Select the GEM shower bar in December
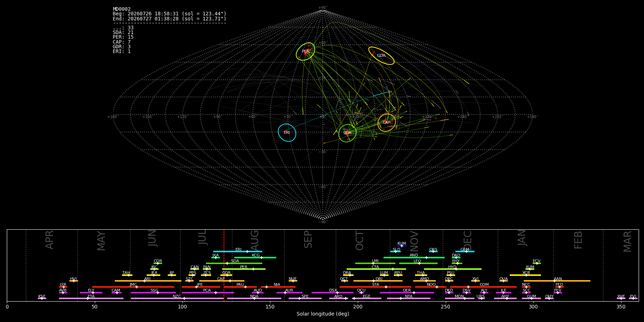 click(x=465, y=252)
